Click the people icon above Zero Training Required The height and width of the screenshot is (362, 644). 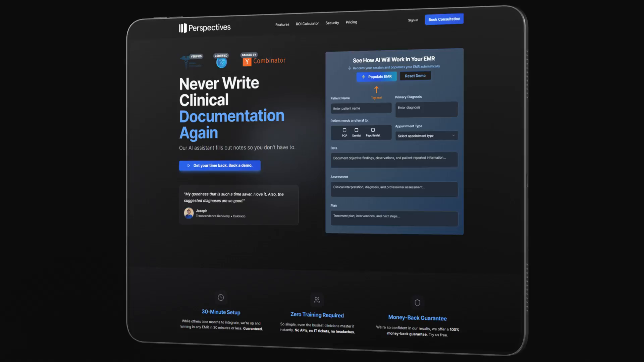[x=317, y=300]
